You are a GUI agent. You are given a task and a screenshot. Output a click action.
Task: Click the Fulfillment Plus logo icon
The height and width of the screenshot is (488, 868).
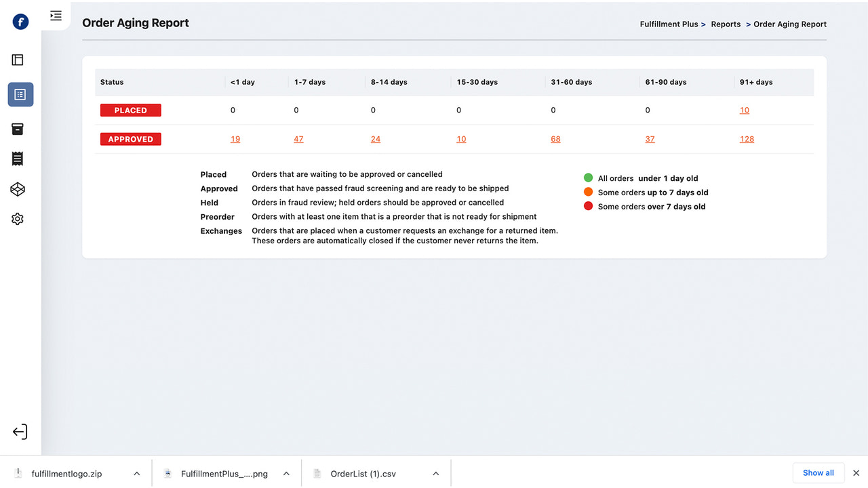(20, 22)
